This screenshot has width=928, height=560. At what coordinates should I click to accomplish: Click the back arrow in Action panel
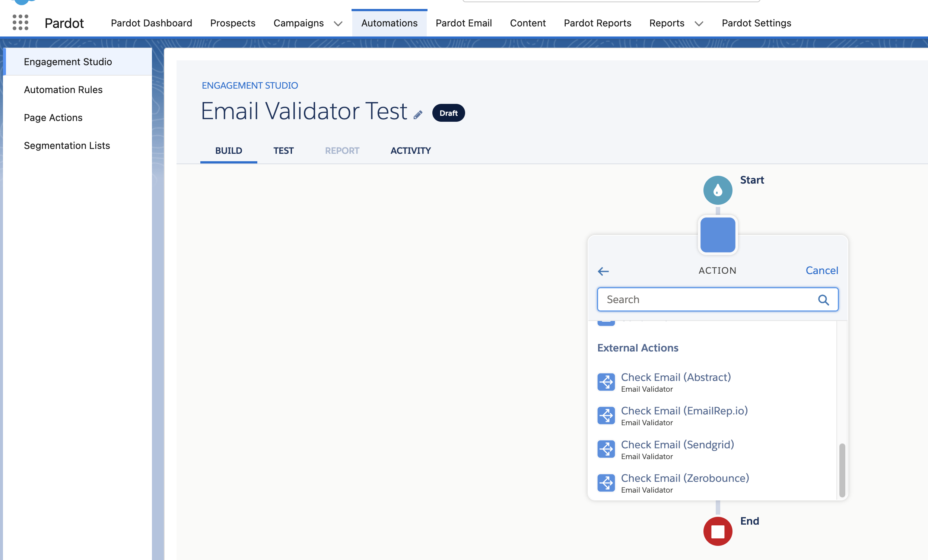603,271
